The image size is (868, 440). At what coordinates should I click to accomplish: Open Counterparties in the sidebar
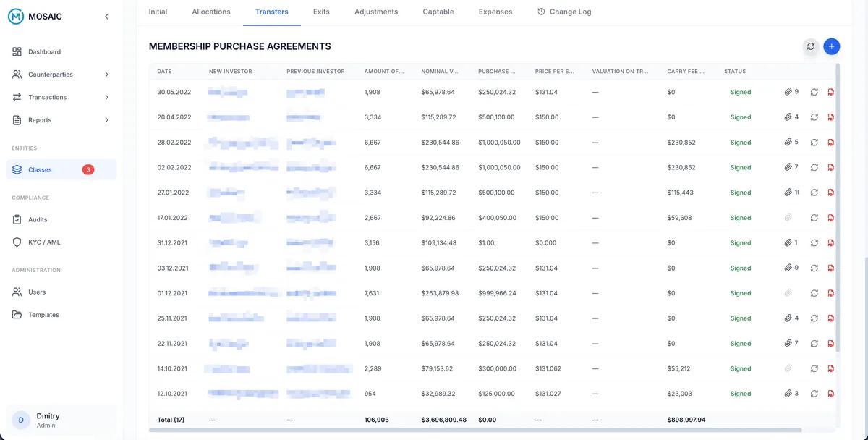pyautogui.click(x=51, y=75)
